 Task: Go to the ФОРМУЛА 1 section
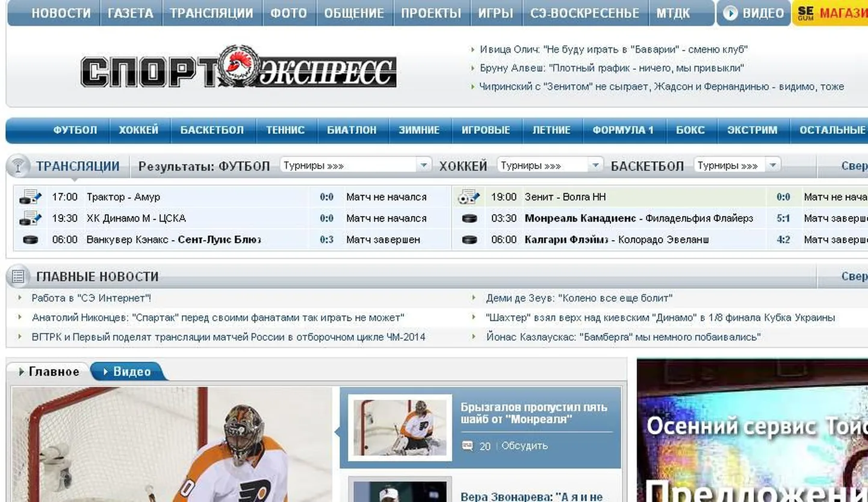click(x=623, y=130)
